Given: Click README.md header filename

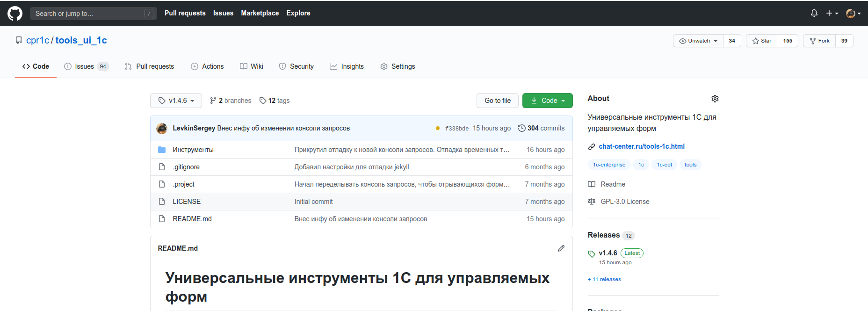Looking at the screenshot, I should 178,248.
